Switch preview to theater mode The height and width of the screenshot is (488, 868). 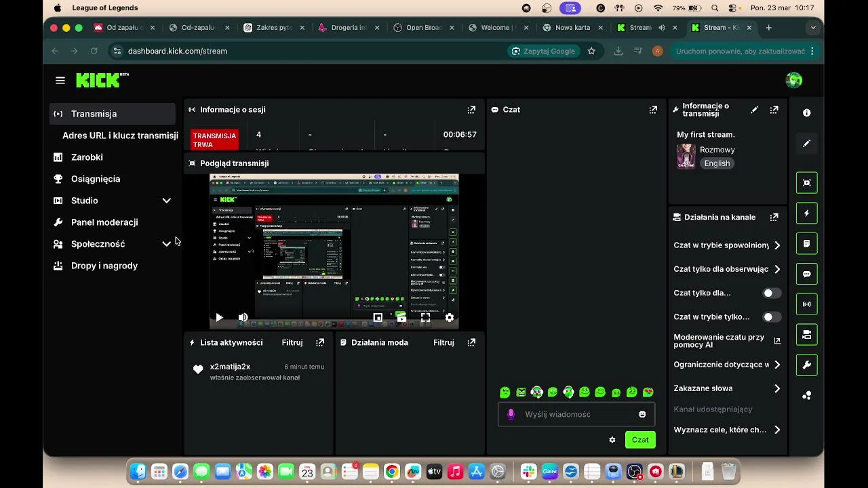[x=401, y=317]
